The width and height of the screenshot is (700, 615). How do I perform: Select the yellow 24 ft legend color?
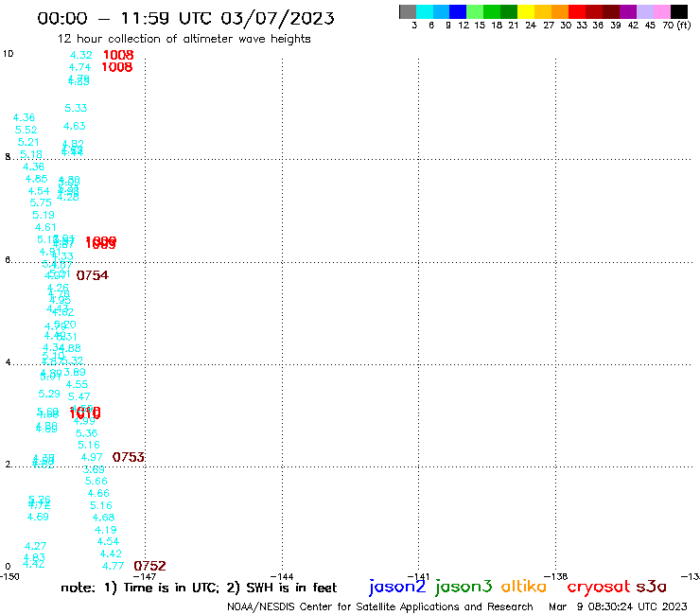526,11
